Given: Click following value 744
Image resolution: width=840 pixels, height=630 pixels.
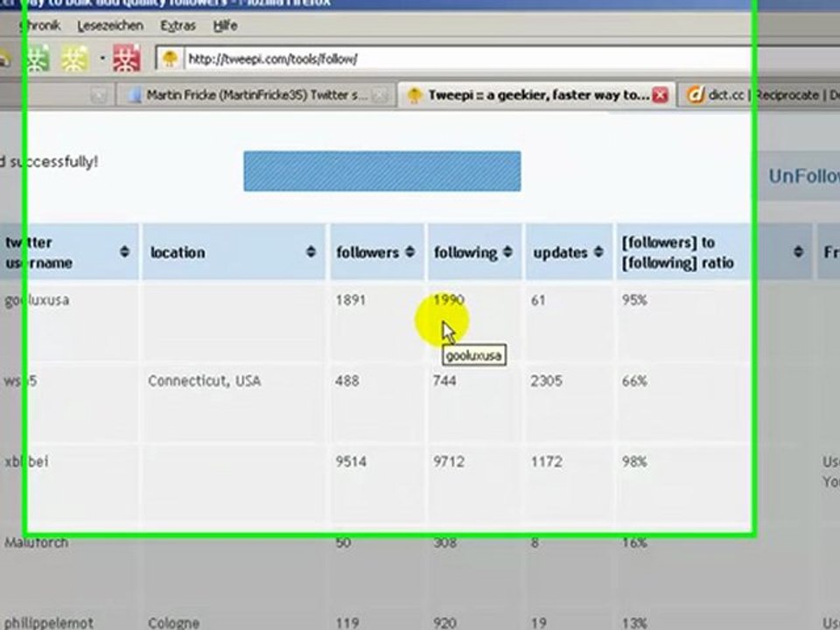Looking at the screenshot, I should click(444, 381).
